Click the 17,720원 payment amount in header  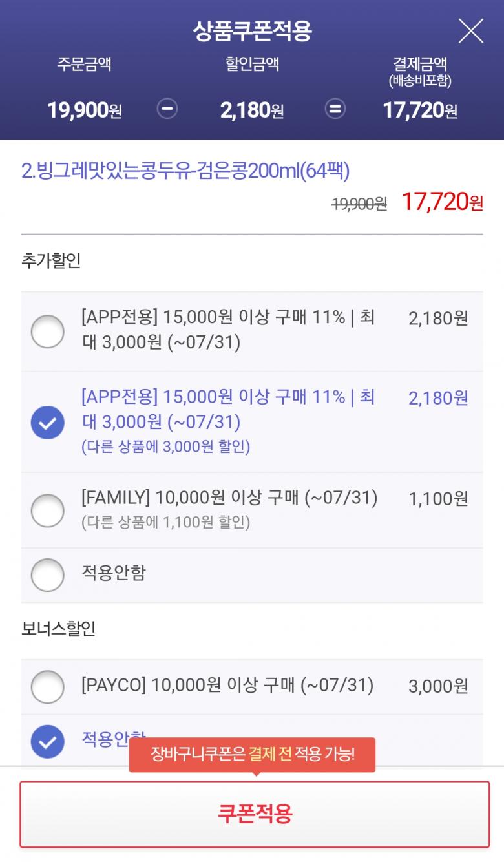(420, 110)
